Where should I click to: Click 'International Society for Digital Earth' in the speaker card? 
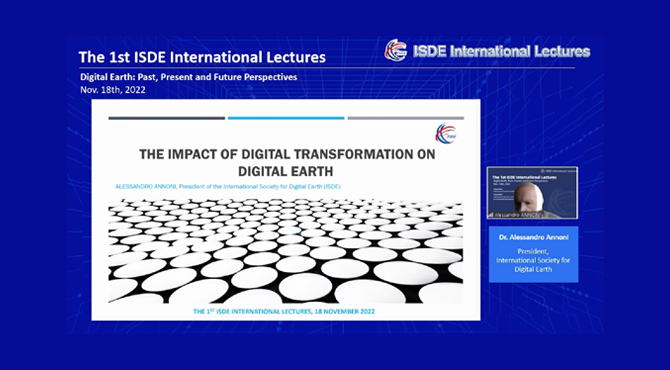coord(533,264)
